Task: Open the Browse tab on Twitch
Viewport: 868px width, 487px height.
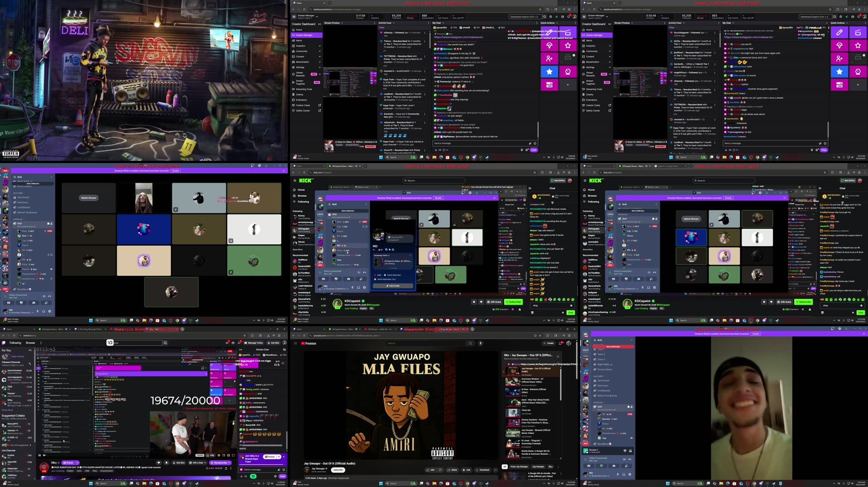Action: click(x=30, y=343)
